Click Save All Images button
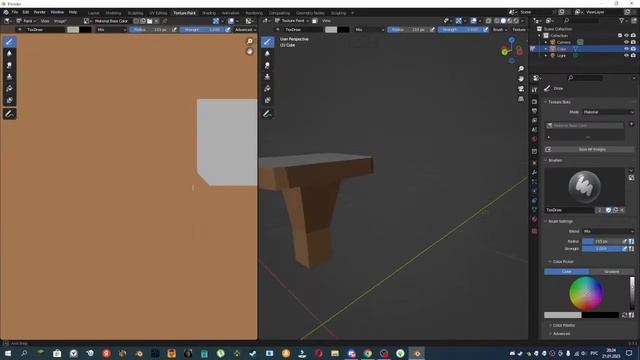Viewport: 640px width, 360px height. [x=589, y=149]
